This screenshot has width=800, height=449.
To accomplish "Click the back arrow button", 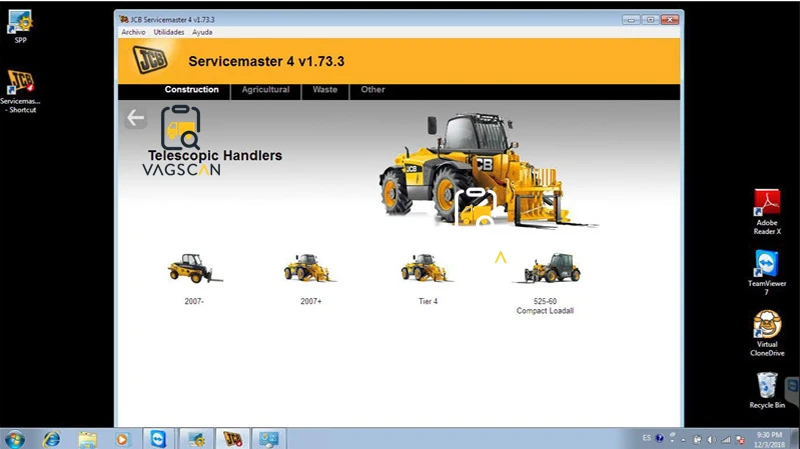I will click(x=136, y=118).
